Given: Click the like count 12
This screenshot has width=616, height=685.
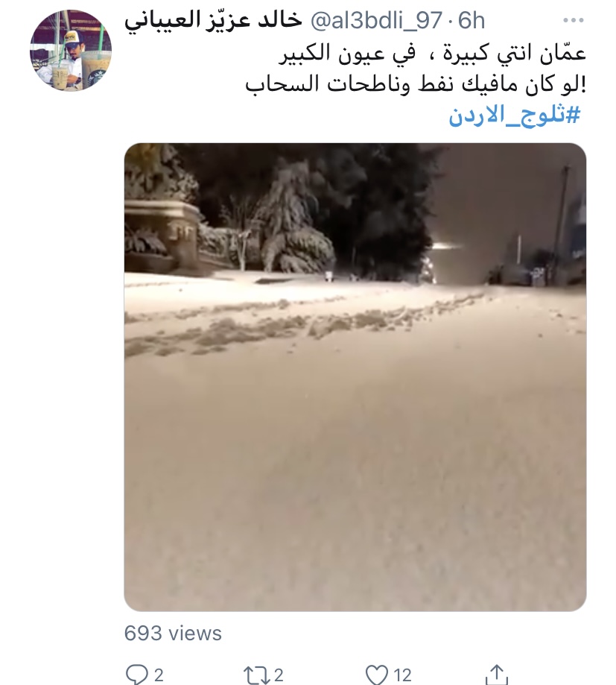Looking at the screenshot, I should pyautogui.click(x=402, y=675).
